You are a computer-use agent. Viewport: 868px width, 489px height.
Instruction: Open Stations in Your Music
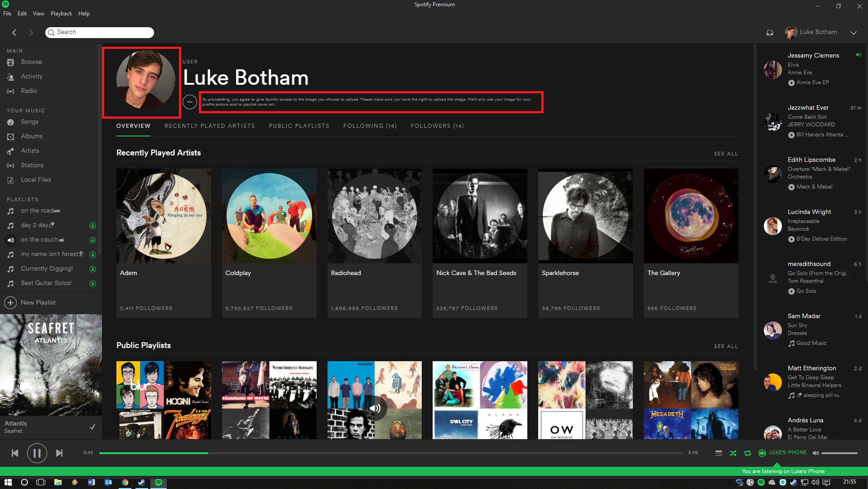click(32, 165)
